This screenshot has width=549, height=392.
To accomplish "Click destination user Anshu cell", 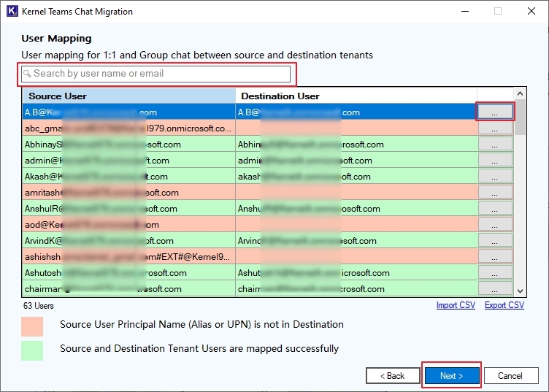I will pyautogui.click(x=356, y=209).
